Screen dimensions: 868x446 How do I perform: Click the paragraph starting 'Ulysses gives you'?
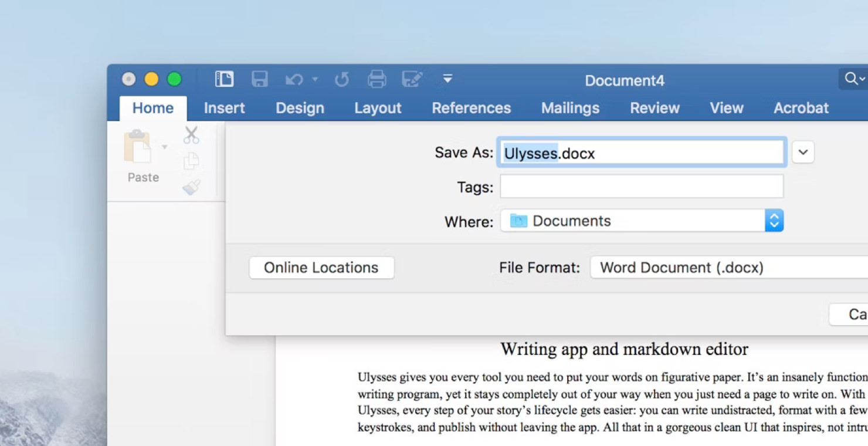pos(613,402)
